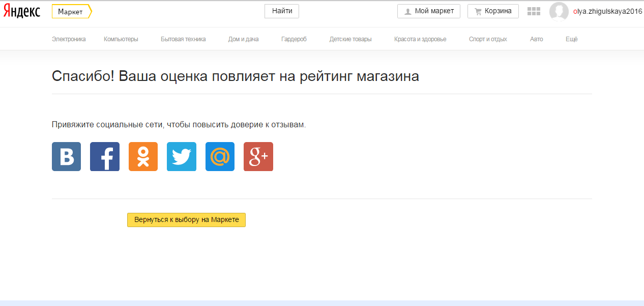This screenshot has height=306, width=644.
Task: Link Google Plus account icon
Action: click(x=258, y=156)
